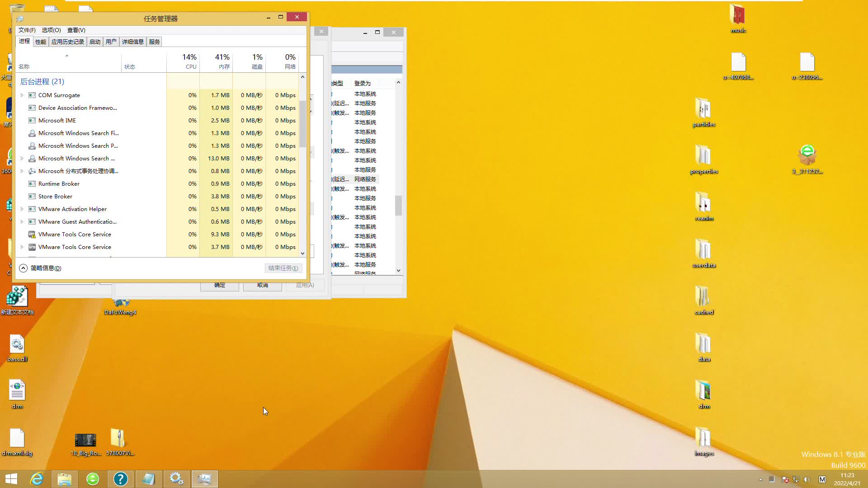The image size is (868, 488).
Task: Open Internet Explorer from the taskbar
Action: (x=36, y=479)
